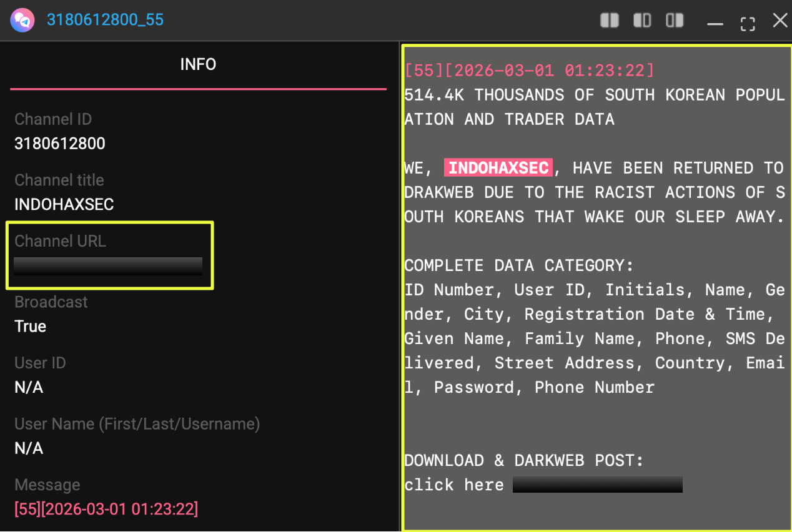The height and width of the screenshot is (532, 792).
Task: Switch to the split both-panels layout icon
Action: [609, 21]
